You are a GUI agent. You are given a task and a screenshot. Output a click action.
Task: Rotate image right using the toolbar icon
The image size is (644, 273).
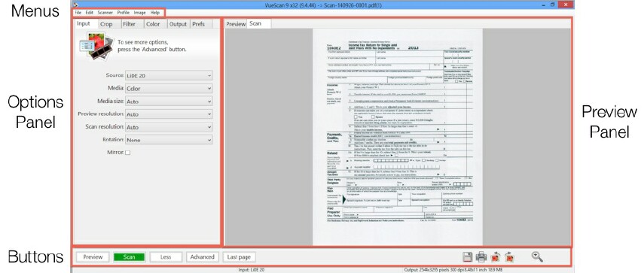(x=510, y=257)
